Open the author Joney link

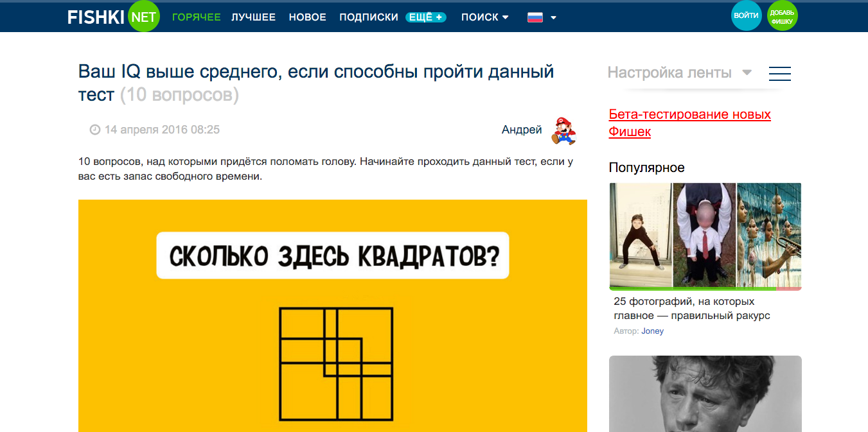(652, 331)
